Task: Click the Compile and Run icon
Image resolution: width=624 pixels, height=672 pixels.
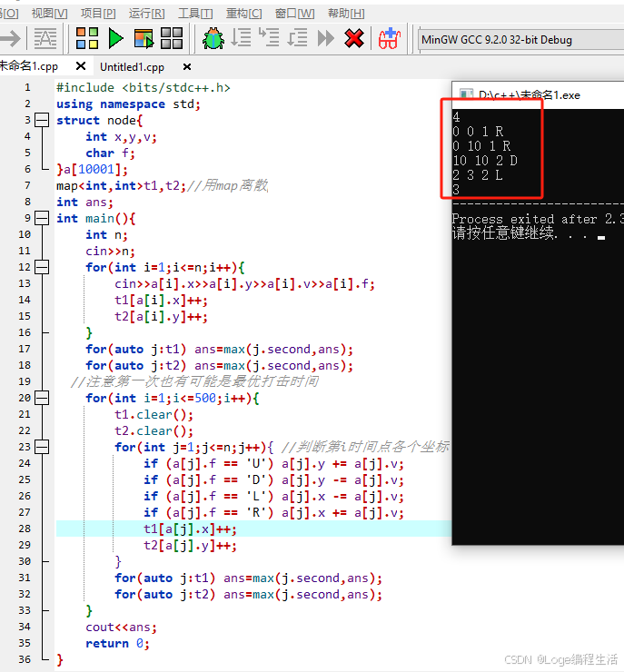Action: (x=144, y=38)
